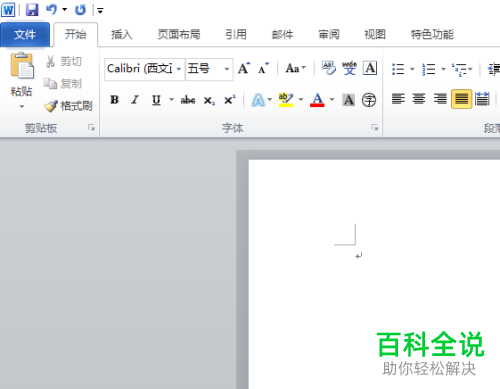Open numbering library dropdown arrow
This screenshot has width=500, height=389.
click(443, 69)
